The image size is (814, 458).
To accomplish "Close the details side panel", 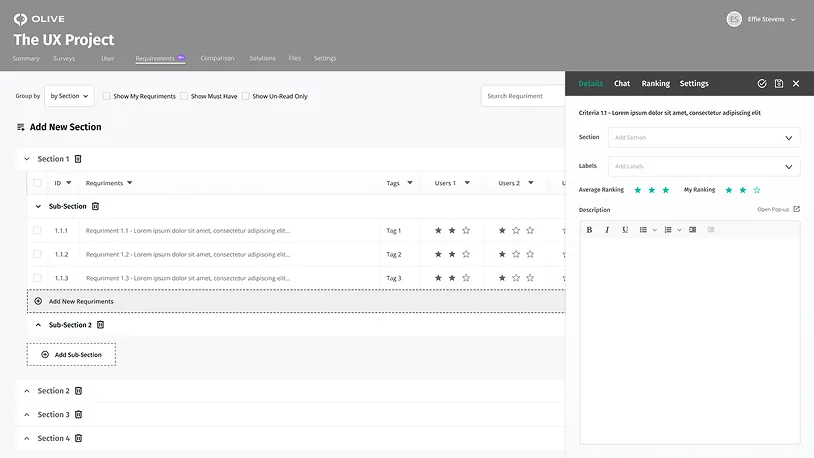I will tap(796, 84).
